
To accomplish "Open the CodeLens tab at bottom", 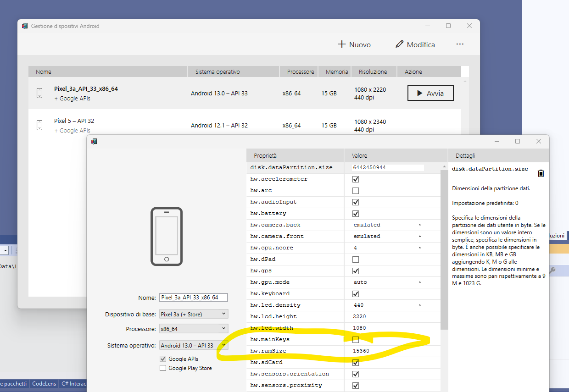I will [x=44, y=384].
